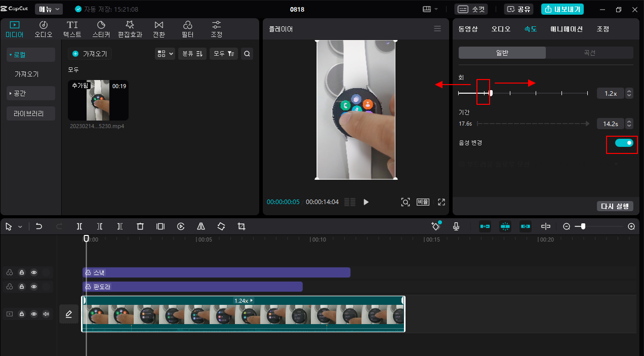Select the crop tool icon

(x=241, y=226)
